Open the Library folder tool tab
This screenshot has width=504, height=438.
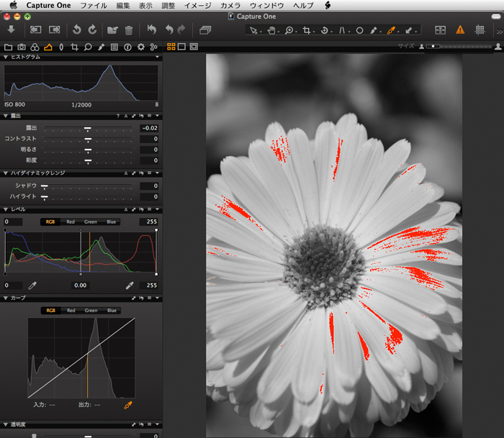[x=9, y=47]
